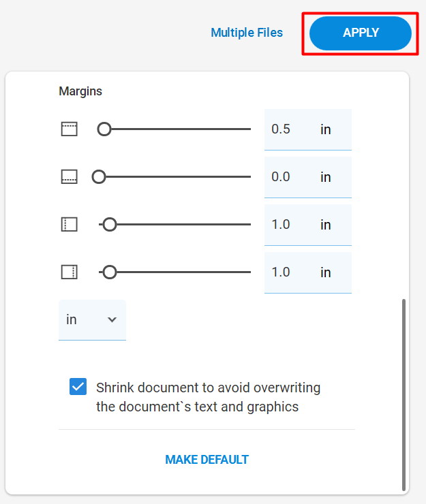Image resolution: width=426 pixels, height=504 pixels.
Task: Click the panel's vertical scrollbar
Action: (404, 395)
